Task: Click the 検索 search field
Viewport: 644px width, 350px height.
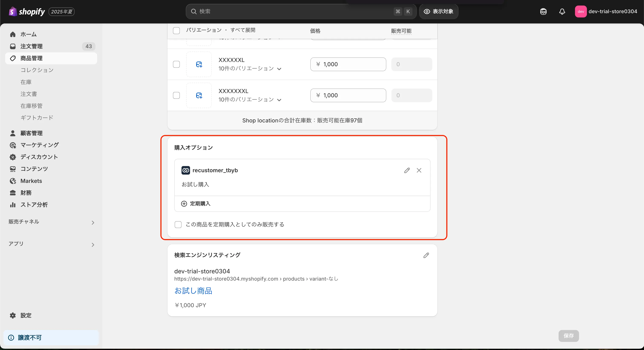Action: 301,11
